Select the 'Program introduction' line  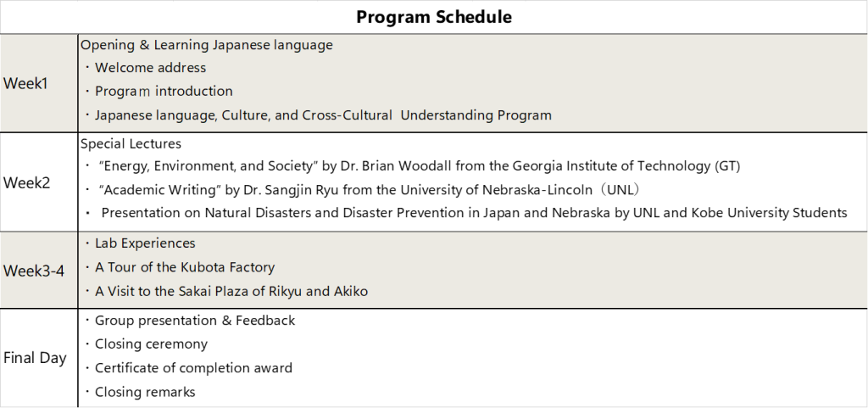point(164,91)
